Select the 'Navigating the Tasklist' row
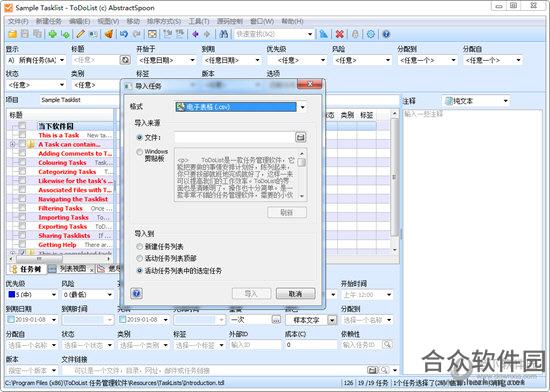 coord(73,199)
